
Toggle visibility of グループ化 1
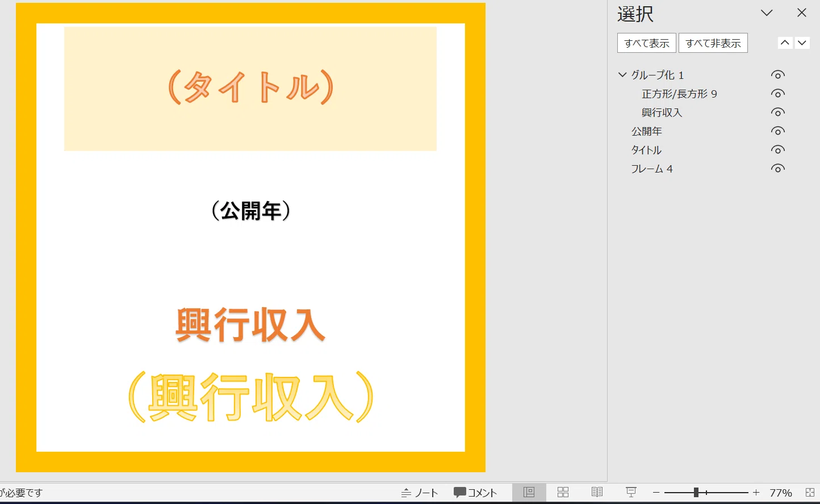point(778,75)
